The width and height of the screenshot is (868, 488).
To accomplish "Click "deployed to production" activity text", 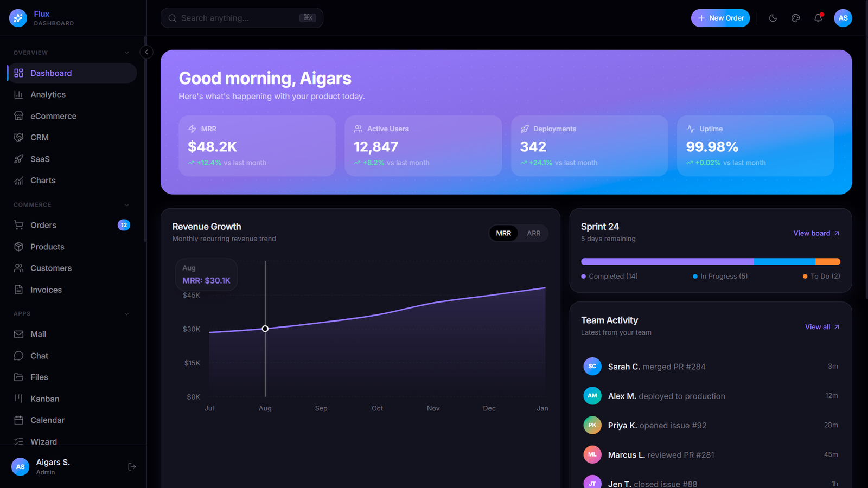I will 682,396.
